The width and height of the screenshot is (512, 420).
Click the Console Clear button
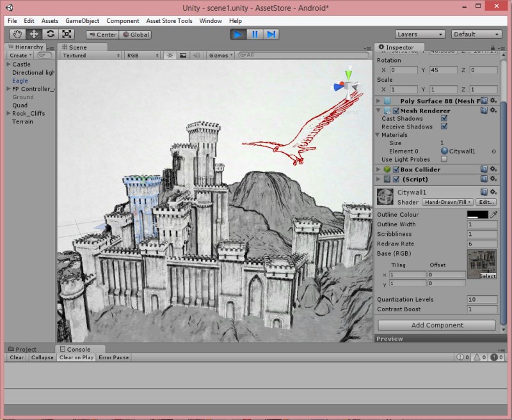[x=17, y=357]
